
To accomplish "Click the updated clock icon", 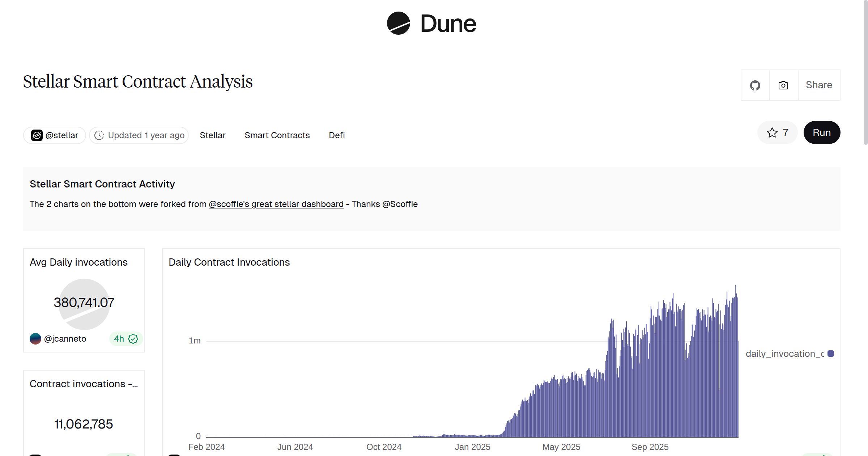I will 99,135.
